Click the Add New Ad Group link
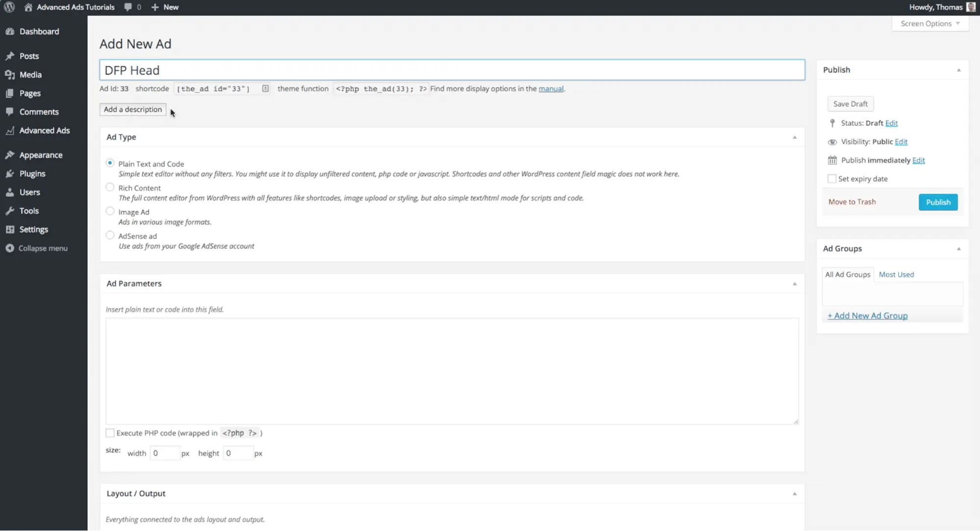Screen dimensions: 980x531 [x=867, y=316]
